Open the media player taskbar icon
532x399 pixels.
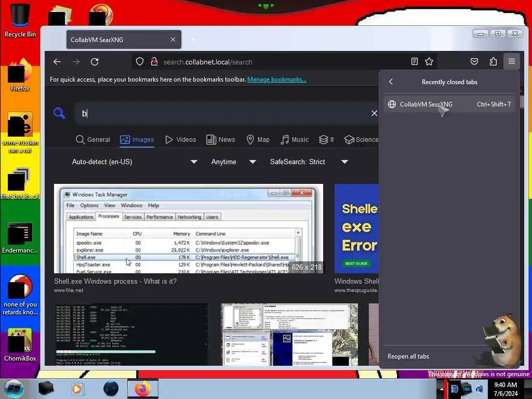pos(77,389)
